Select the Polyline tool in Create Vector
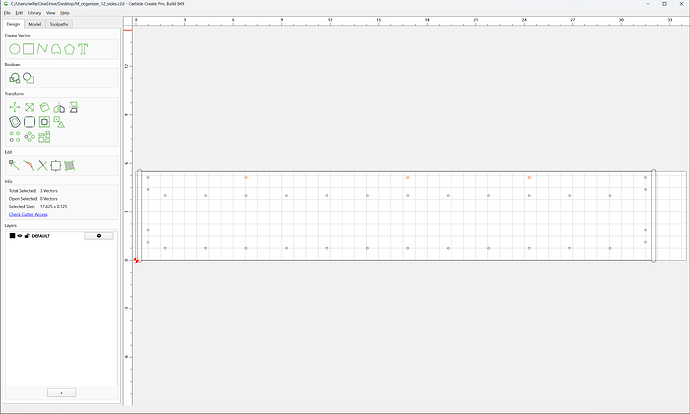The image size is (690, 414). coord(42,49)
